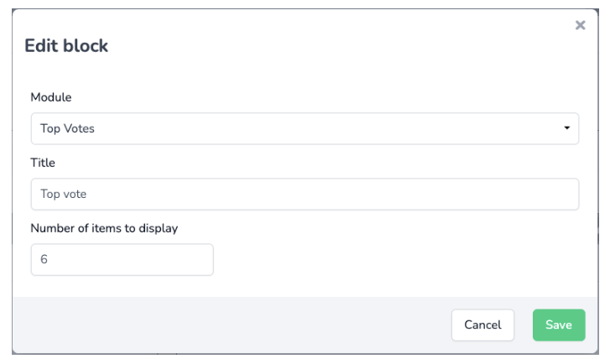Click the right edge of the items number box
This screenshot has height=364, width=610.
pyautogui.click(x=206, y=259)
